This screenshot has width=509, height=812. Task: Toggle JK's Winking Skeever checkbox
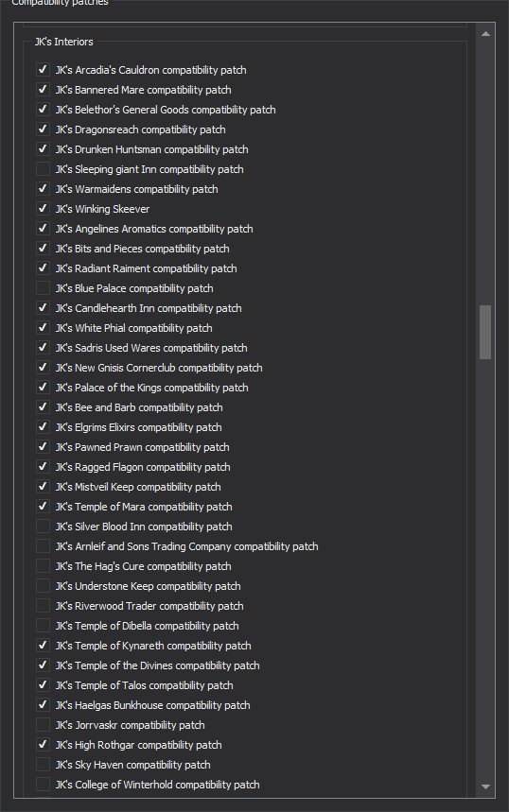tap(43, 209)
